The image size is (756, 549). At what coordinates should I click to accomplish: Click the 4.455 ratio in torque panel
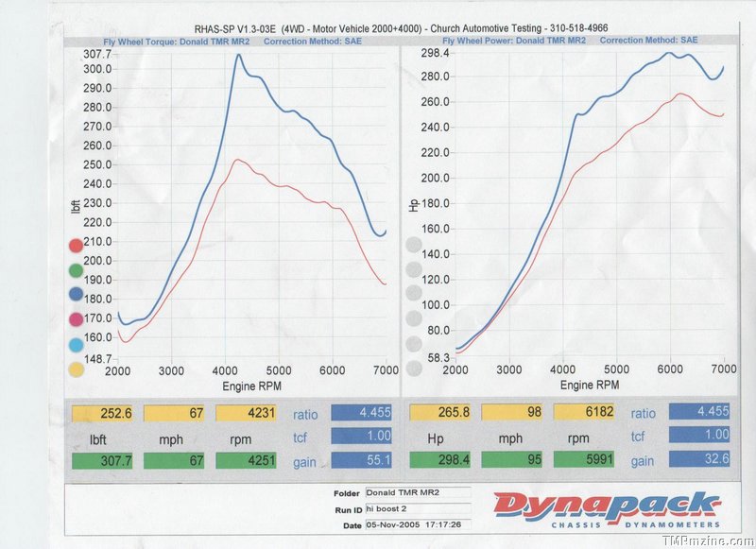pyautogui.click(x=362, y=413)
